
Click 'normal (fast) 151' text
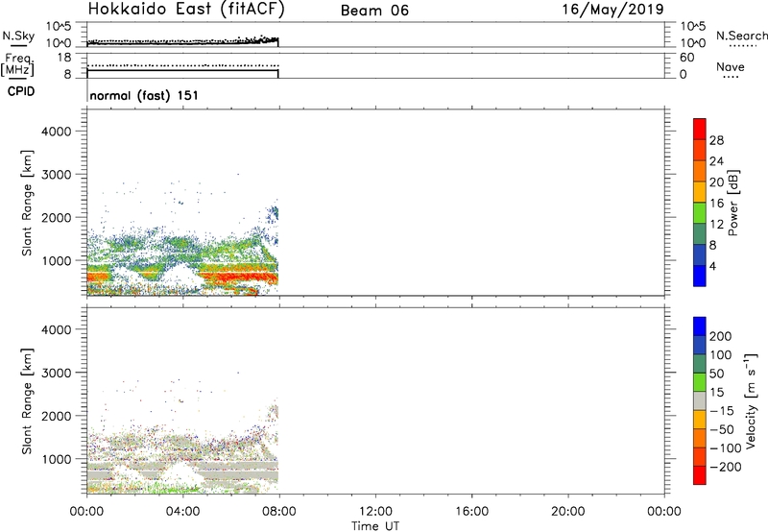click(x=144, y=95)
